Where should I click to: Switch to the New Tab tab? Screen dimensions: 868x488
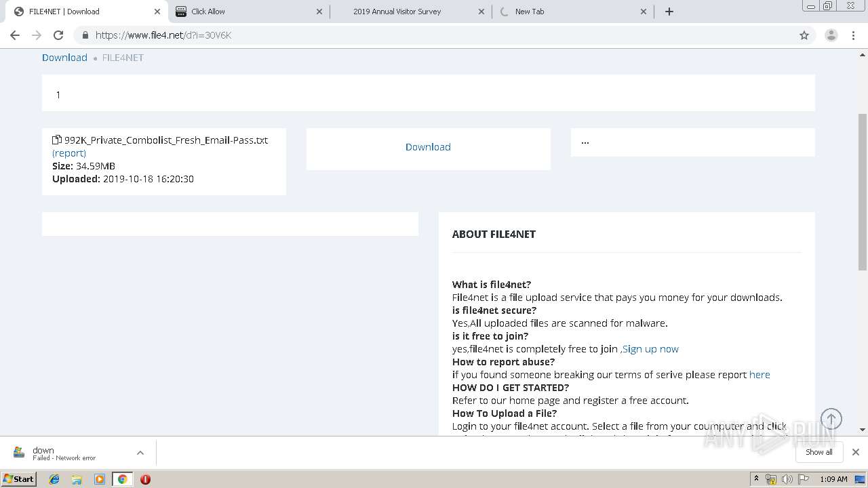point(573,12)
